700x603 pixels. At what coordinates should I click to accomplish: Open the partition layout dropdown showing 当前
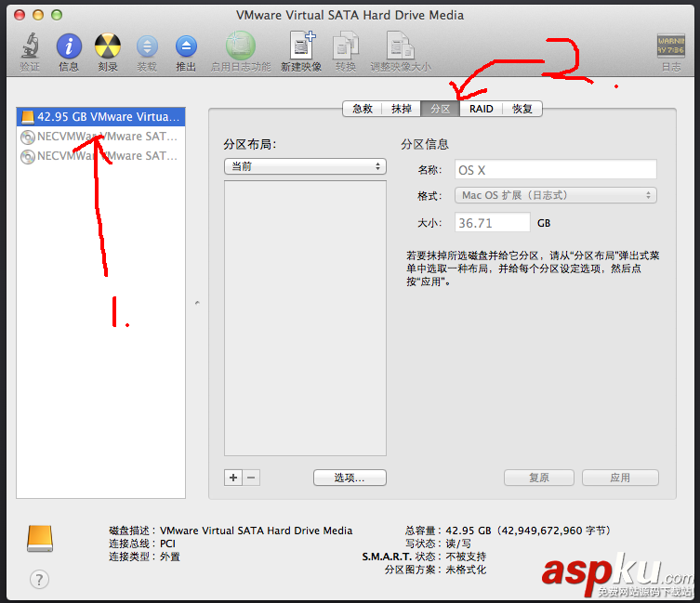pos(305,166)
